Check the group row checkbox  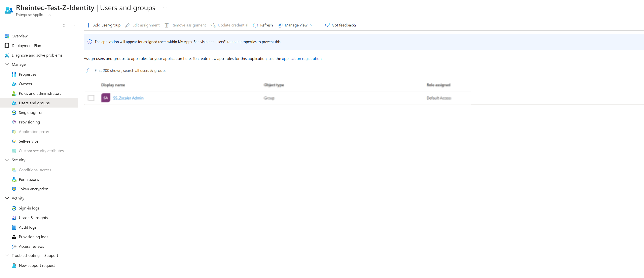91,98
